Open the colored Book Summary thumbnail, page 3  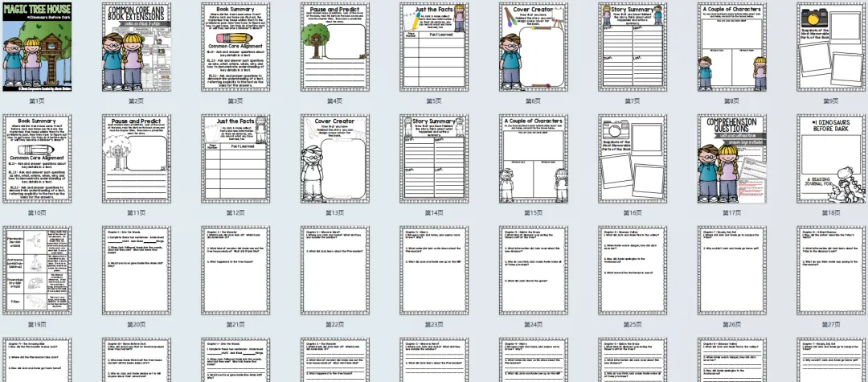(x=235, y=47)
